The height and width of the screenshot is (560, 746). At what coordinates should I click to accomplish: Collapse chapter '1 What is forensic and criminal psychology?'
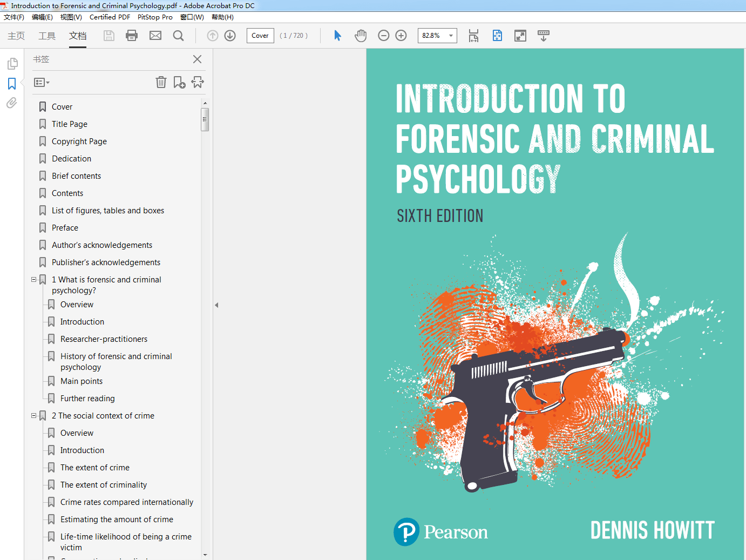pyautogui.click(x=33, y=279)
